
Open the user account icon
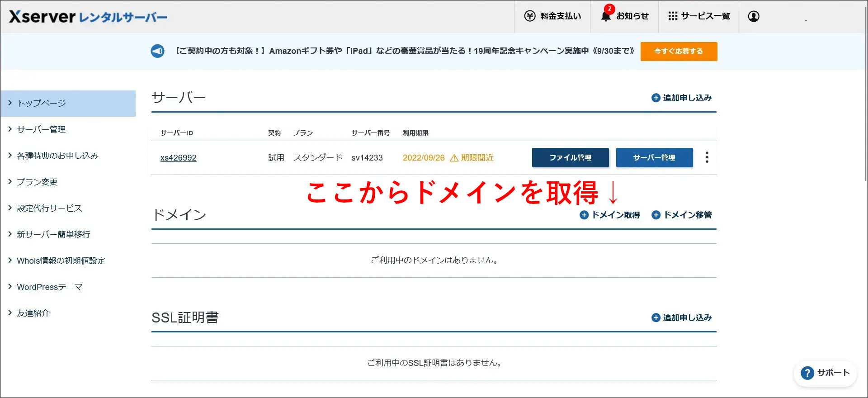[754, 16]
